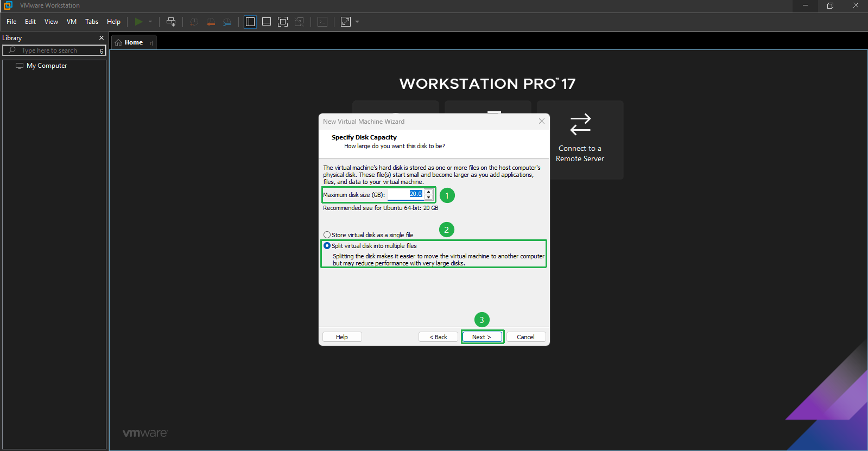This screenshot has width=868, height=451.
Task: Toggle the thumbnail bar toolbar icon
Action: pyautogui.click(x=267, y=22)
